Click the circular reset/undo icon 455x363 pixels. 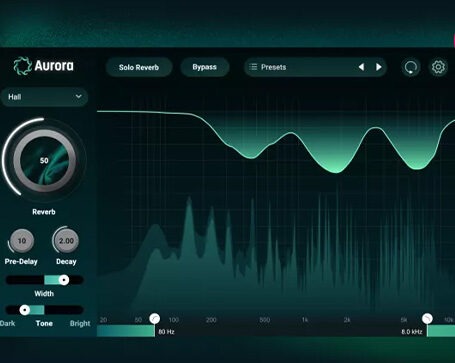411,67
